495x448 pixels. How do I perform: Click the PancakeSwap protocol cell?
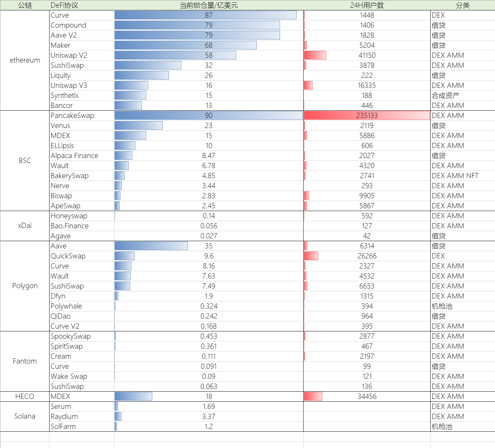(82, 116)
